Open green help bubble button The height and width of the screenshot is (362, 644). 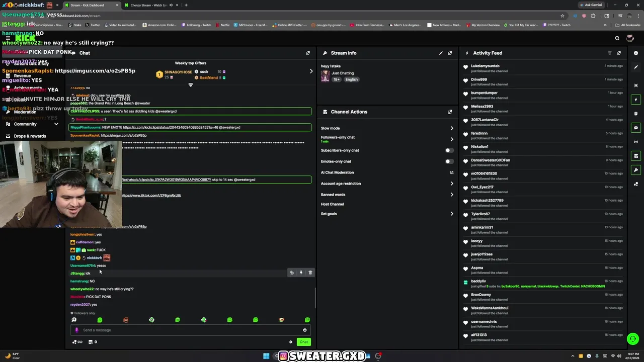[633, 339]
